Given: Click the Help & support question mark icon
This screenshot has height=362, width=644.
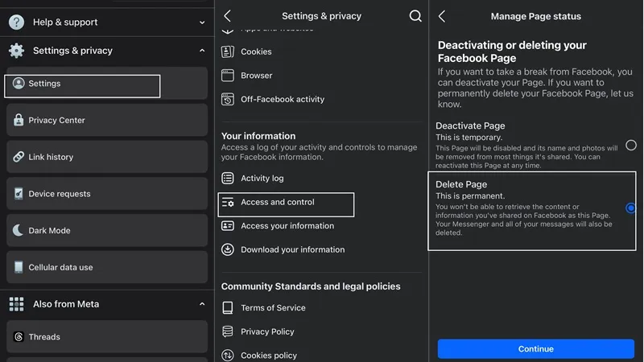Looking at the screenshot, I should (16, 23).
